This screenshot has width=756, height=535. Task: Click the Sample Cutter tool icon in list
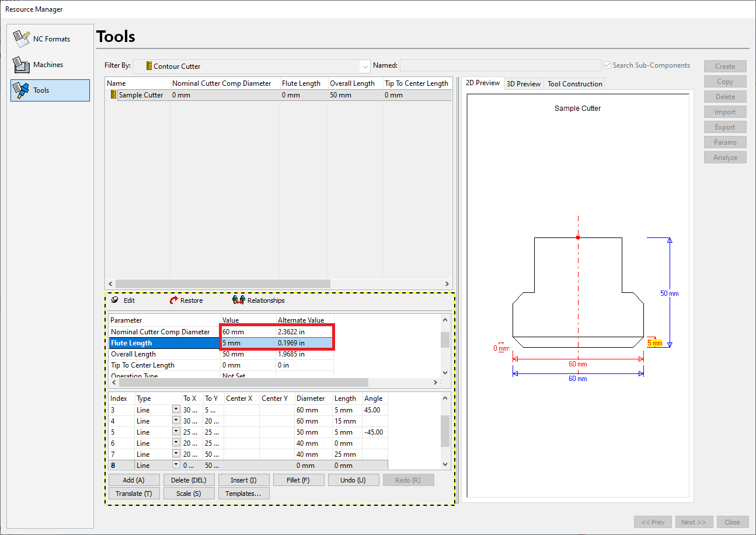pyautogui.click(x=114, y=95)
